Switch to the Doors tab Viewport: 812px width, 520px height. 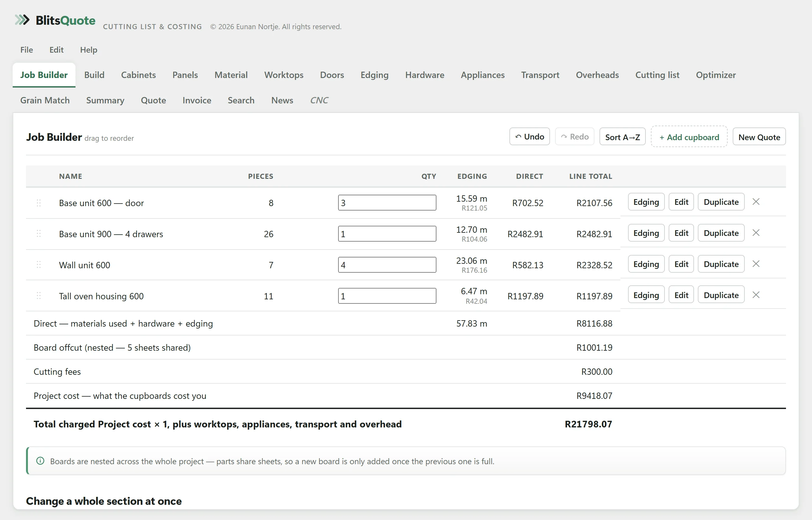[332, 75]
